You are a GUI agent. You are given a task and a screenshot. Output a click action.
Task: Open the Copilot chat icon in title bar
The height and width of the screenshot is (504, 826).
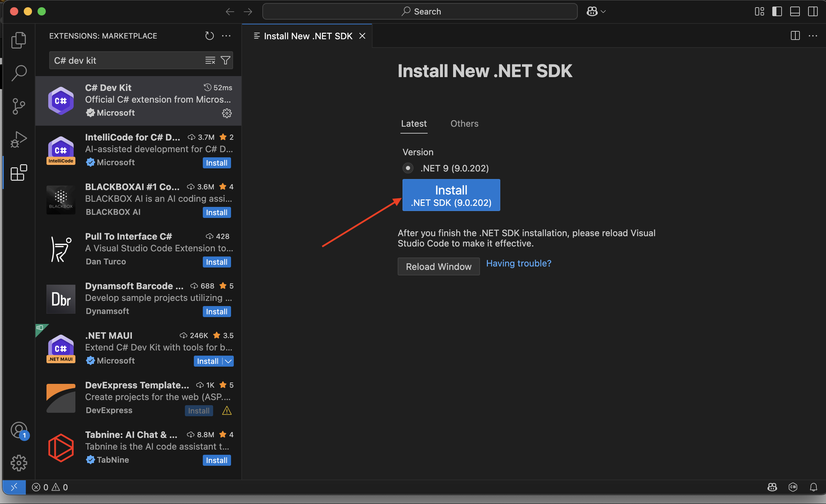[592, 12]
